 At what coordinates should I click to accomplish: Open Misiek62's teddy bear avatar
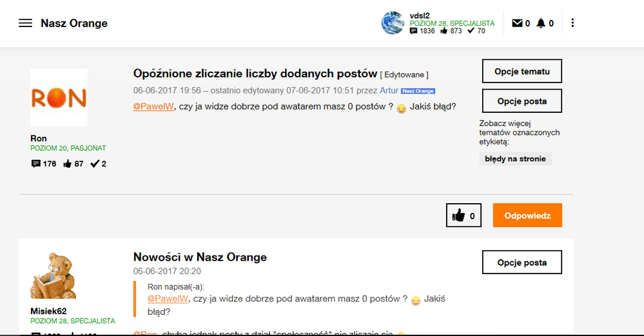[54, 275]
